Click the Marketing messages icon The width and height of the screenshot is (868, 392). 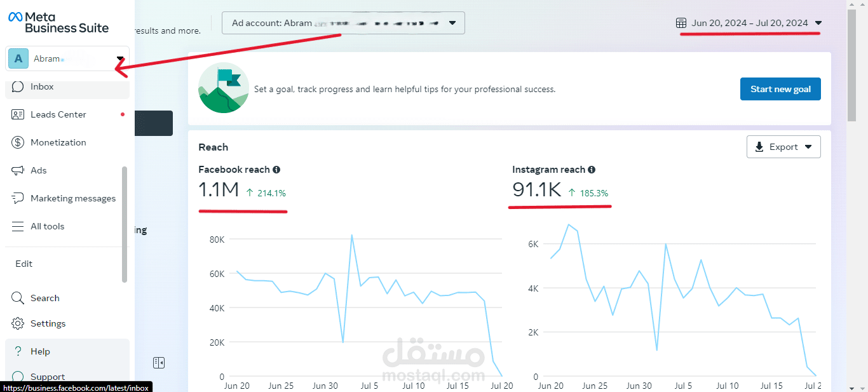pyautogui.click(x=18, y=198)
